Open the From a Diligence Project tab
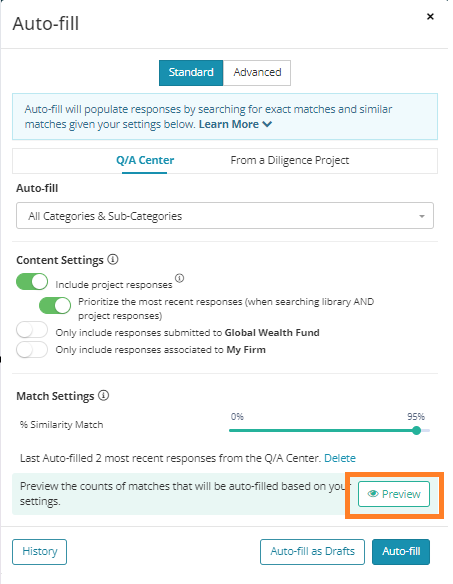Screen dimensions: 453x584 pyautogui.click(x=289, y=160)
